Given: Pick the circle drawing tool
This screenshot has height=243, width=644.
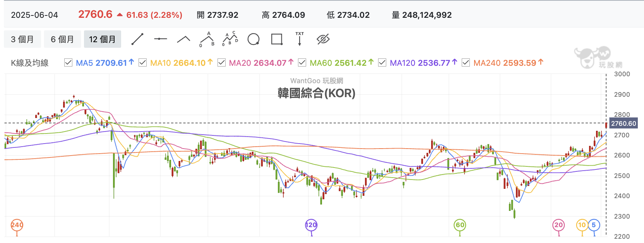Looking at the screenshot, I should pos(253,39).
